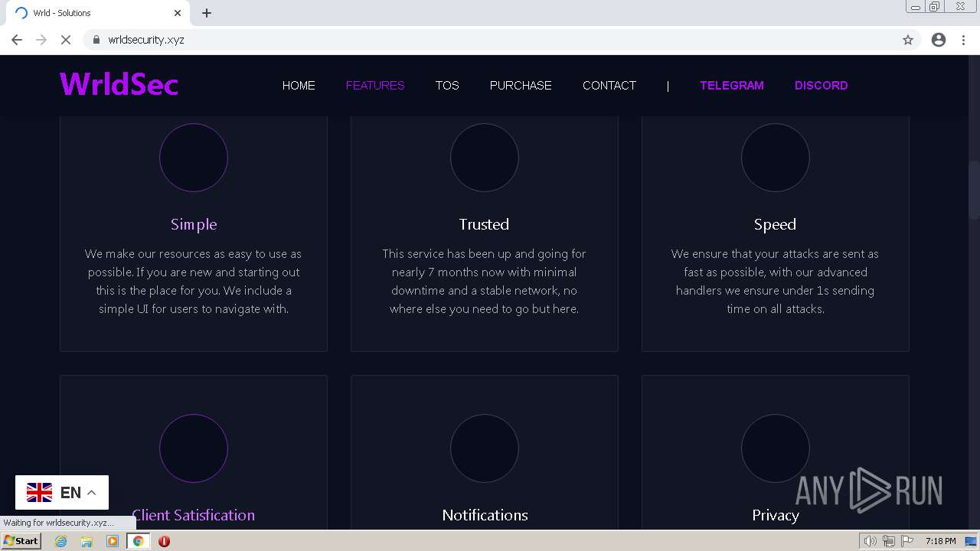980x551 pixels.
Task: Click the Trusted description paragraph
Action: [485, 282]
